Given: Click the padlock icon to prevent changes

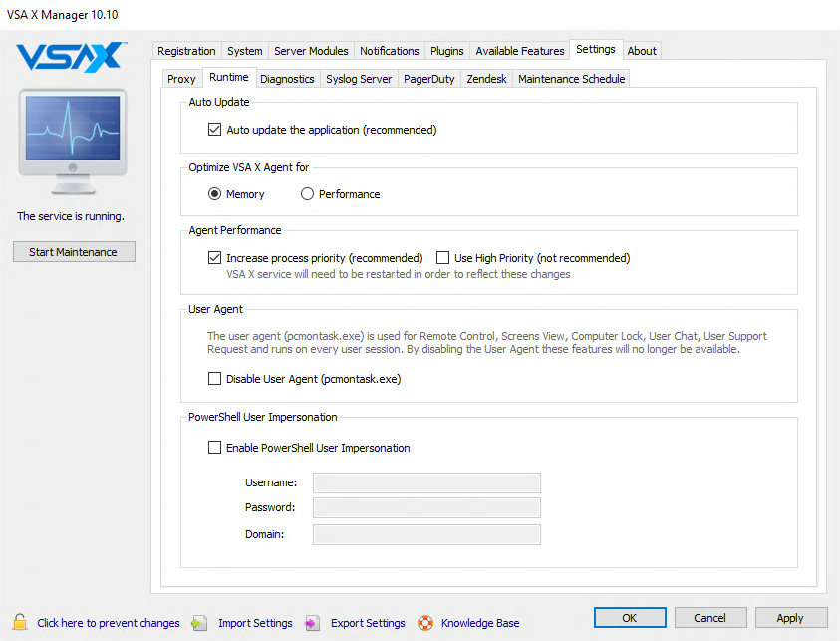Looking at the screenshot, I should (20, 622).
